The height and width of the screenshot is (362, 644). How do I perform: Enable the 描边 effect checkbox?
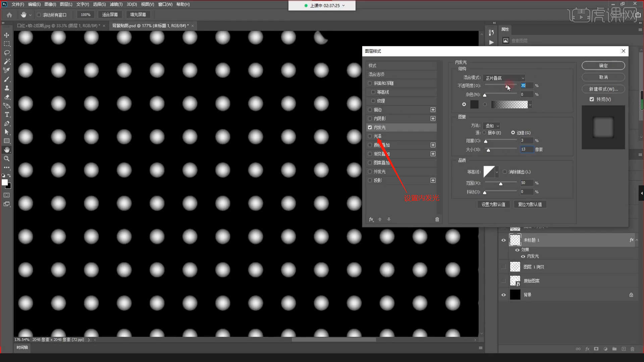click(370, 110)
